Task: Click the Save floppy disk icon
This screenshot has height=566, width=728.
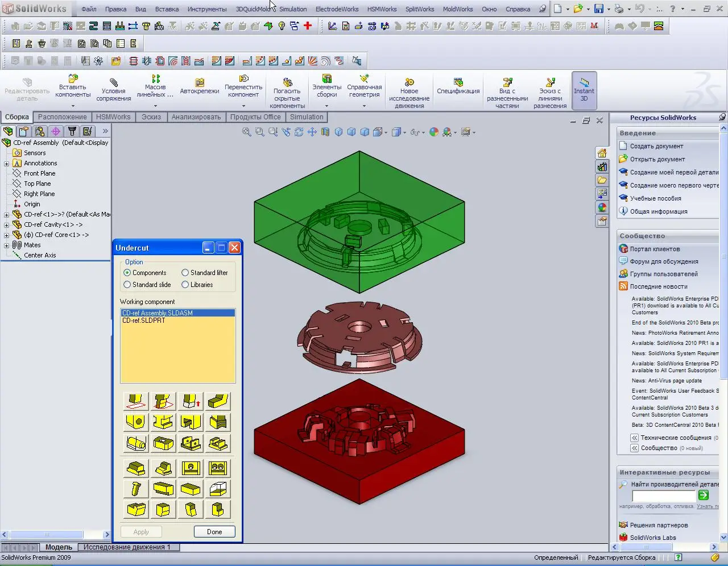Action: pyautogui.click(x=598, y=9)
